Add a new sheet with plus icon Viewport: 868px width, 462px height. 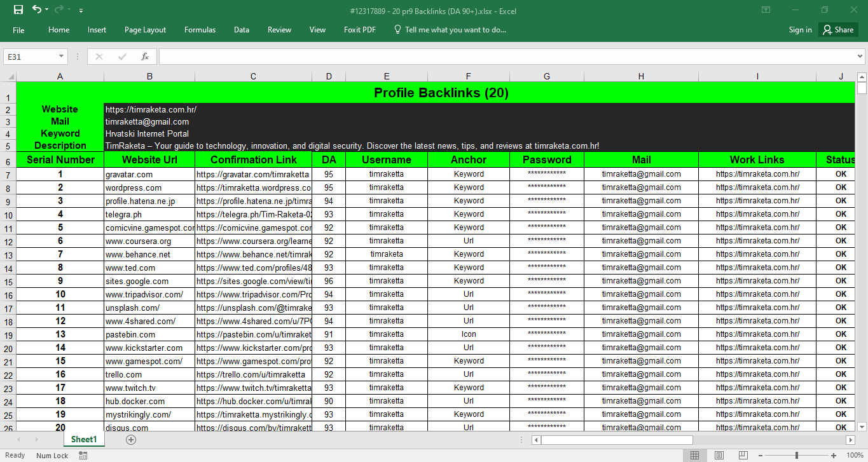point(131,440)
